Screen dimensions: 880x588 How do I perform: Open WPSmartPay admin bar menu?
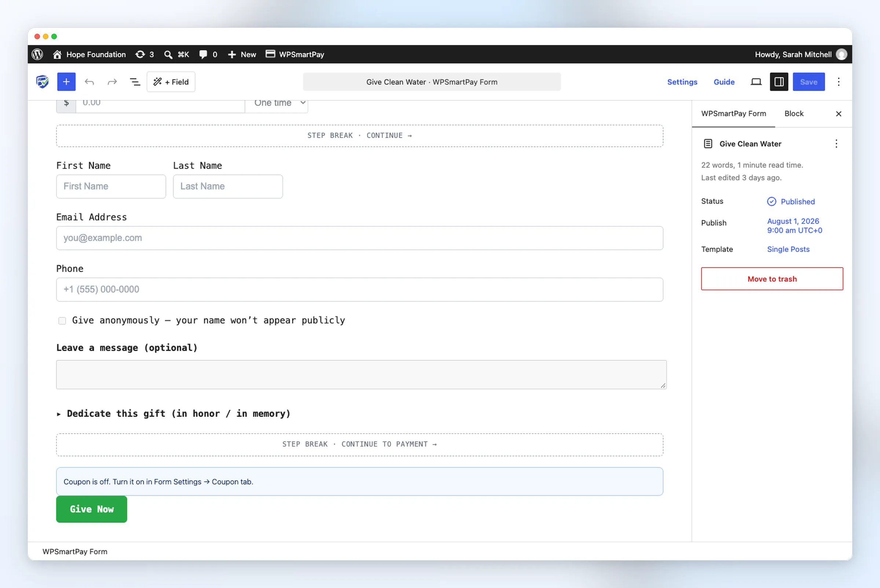point(295,54)
